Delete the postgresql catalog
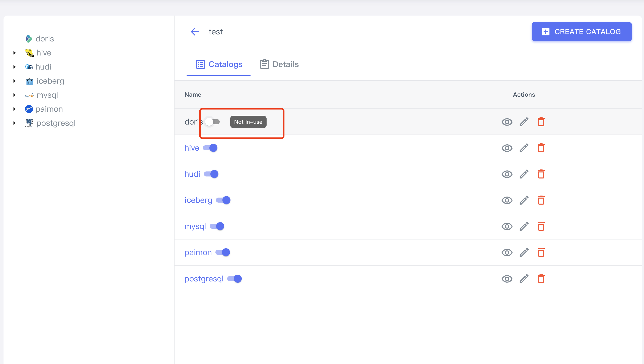The image size is (644, 364). coord(541,279)
